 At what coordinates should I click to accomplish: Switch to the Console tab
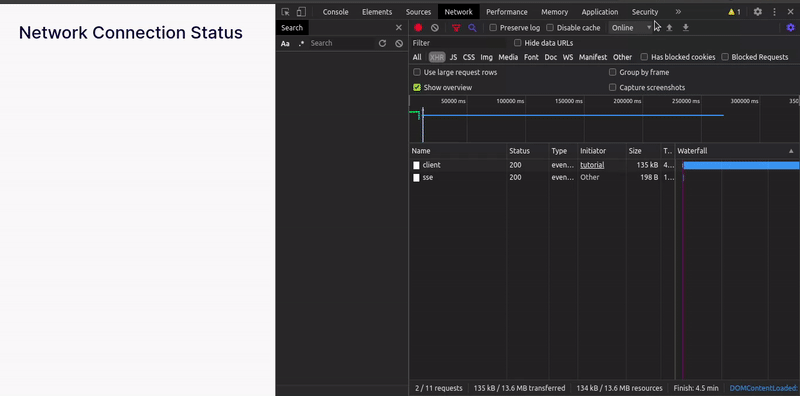point(336,12)
